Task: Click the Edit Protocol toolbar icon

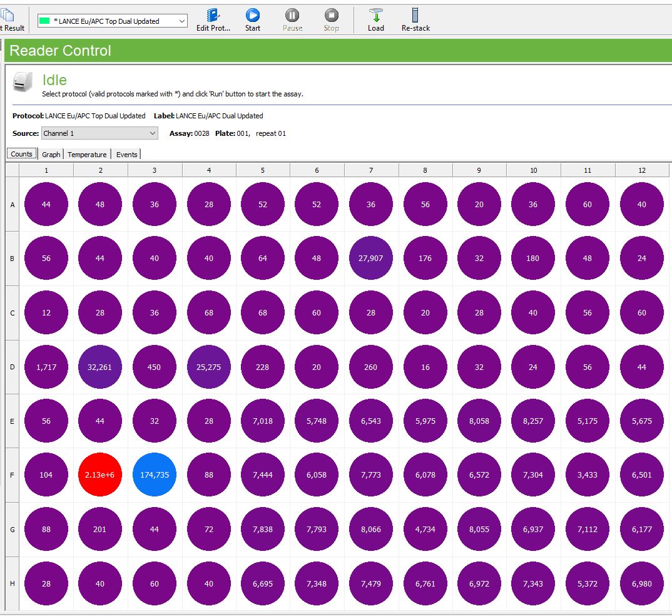Action: pos(213,16)
